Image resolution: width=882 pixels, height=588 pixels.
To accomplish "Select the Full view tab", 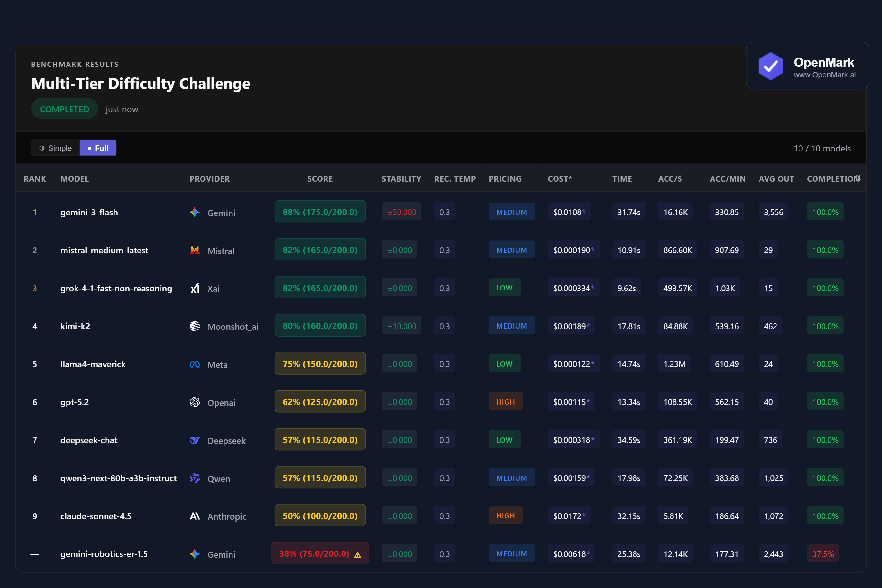I will (98, 148).
